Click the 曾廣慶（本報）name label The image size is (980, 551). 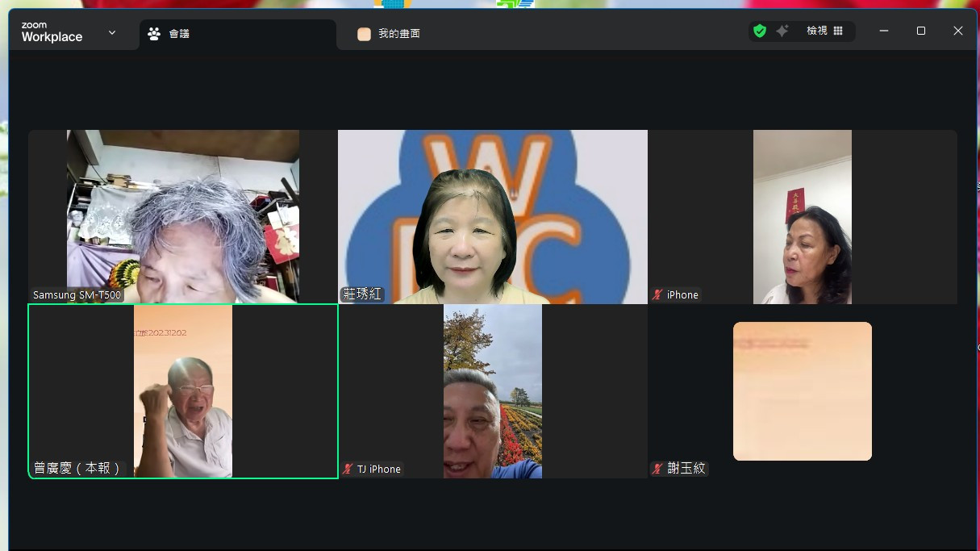[77, 468]
